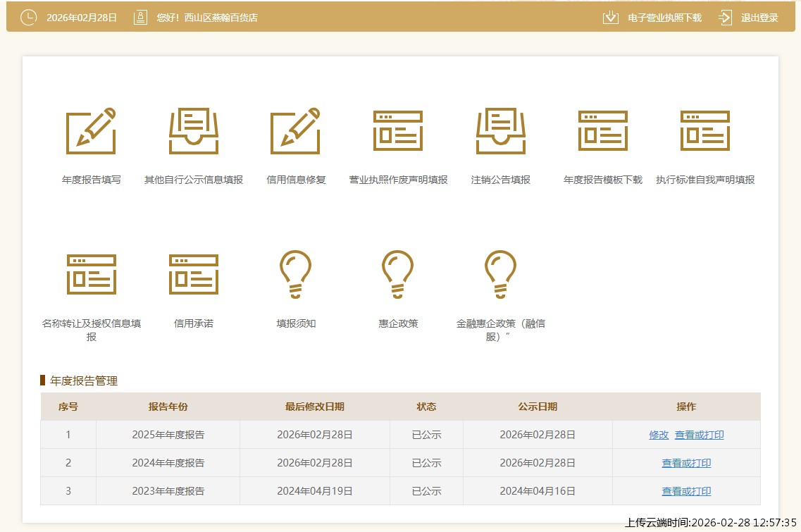Viewport: 801px width, 532px height.
Task: Open 年度报告填写 pencil icon
Action: (x=91, y=131)
